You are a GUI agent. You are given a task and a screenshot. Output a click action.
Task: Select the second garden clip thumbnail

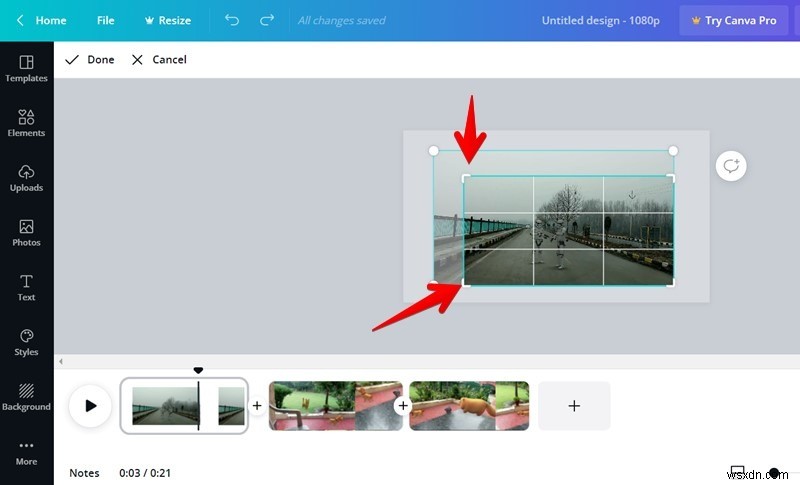pos(335,406)
